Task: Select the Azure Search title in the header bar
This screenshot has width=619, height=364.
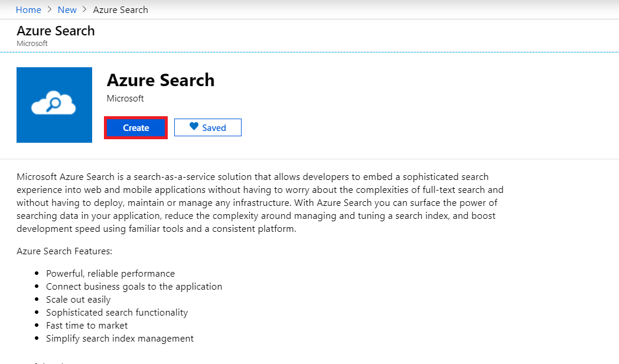Action: tap(56, 31)
